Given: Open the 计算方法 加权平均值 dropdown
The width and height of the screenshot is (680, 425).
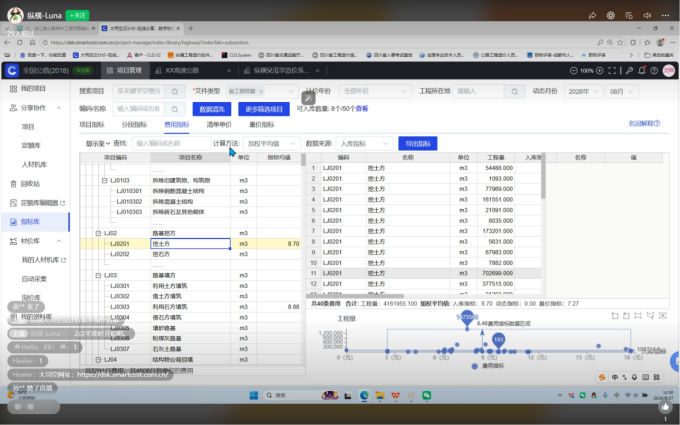Looking at the screenshot, I should click(271, 144).
